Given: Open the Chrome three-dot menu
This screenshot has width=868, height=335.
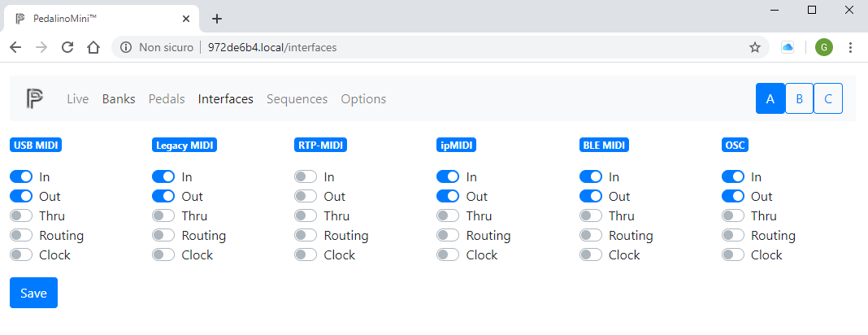Looking at the screenshot, I should [851, 48].
